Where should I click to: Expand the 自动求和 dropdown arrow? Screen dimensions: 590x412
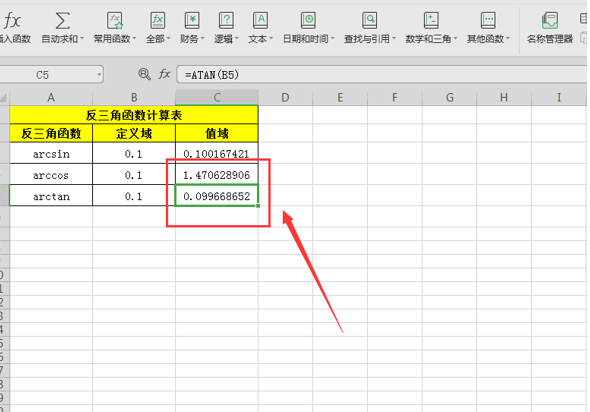click(x=82, y=38)
